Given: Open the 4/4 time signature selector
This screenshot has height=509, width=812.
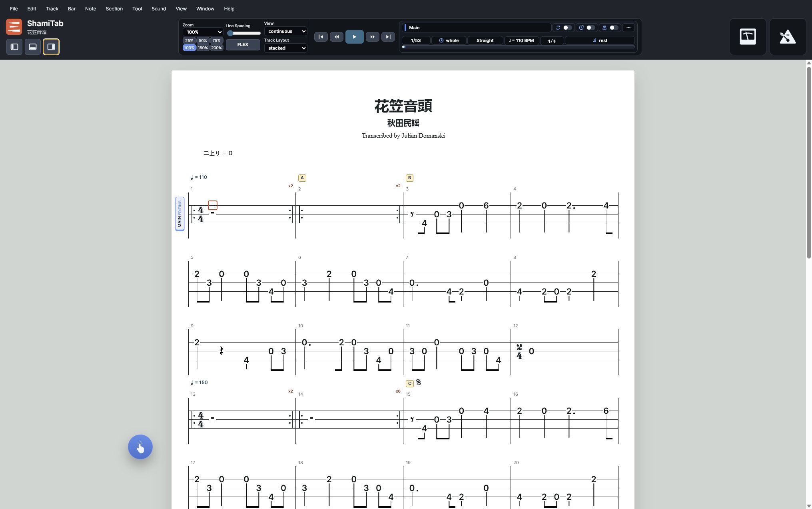Looking at the screenshot, I should pos(551,40).
